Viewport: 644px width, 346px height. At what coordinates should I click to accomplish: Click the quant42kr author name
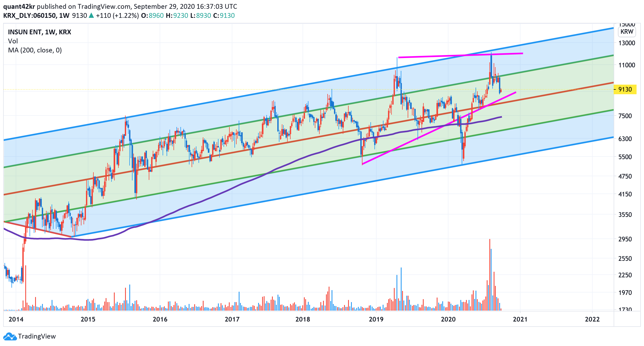19,6
